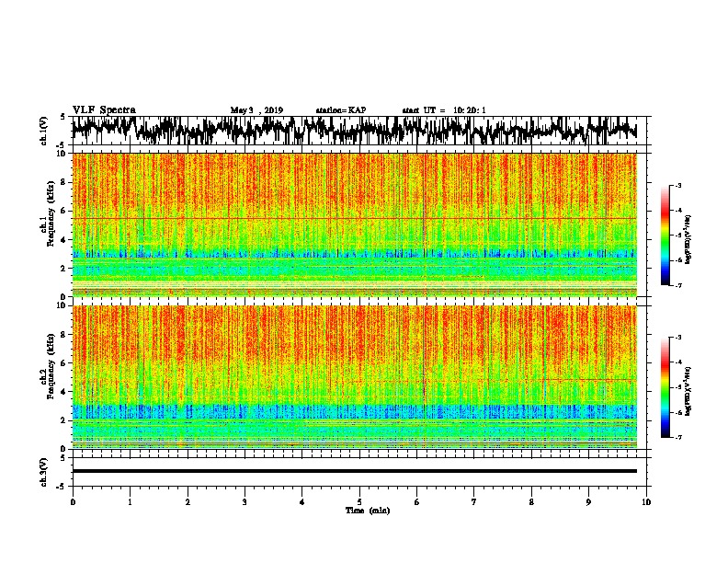The image size is (728, 563).
Task: Click the "ch.3(V)" axis label
Action: coord(44,472)
